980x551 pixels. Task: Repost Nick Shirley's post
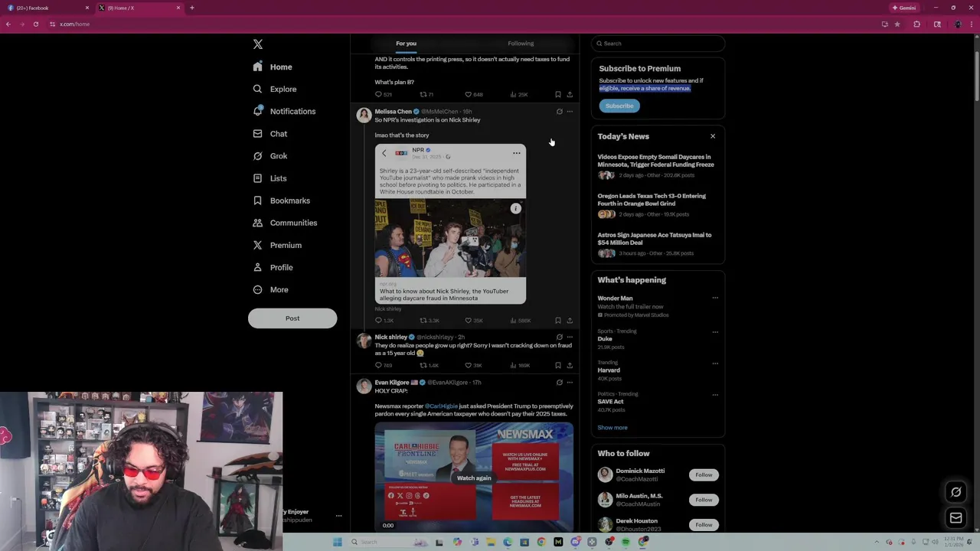point(429,366)
